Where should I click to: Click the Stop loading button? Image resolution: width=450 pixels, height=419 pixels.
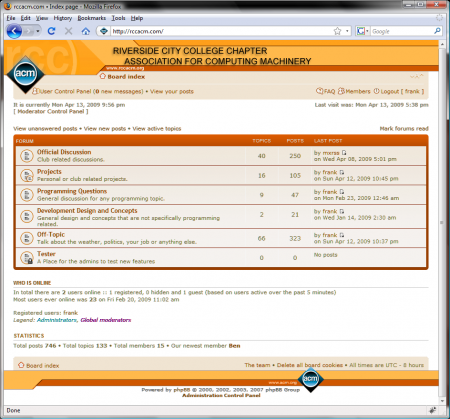pos(68,31)
